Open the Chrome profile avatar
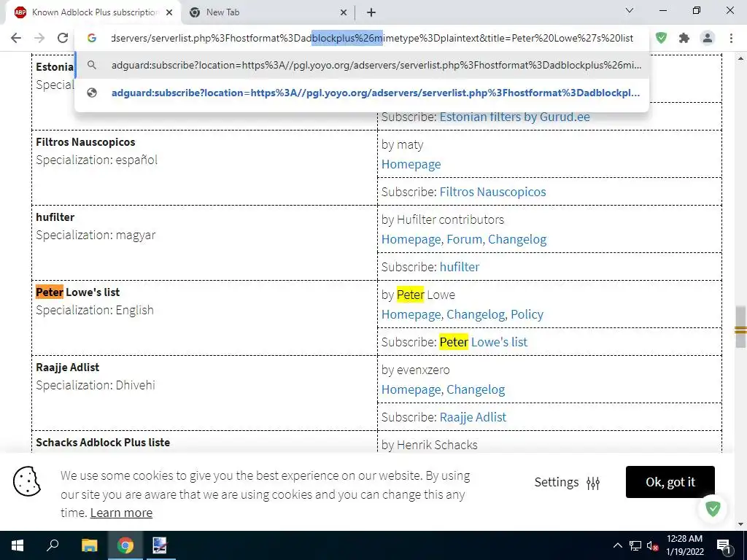Screen dimensions: 747x560 [x=708, y=38]
